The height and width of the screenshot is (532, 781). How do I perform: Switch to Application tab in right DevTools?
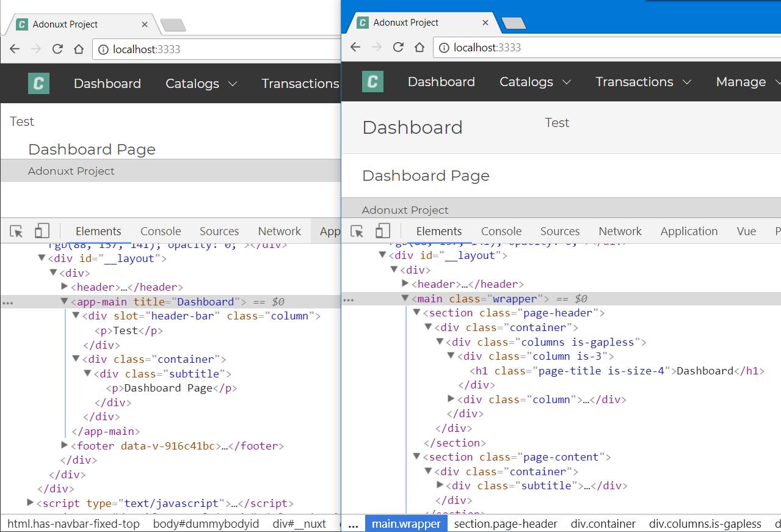tap(689, 231)
